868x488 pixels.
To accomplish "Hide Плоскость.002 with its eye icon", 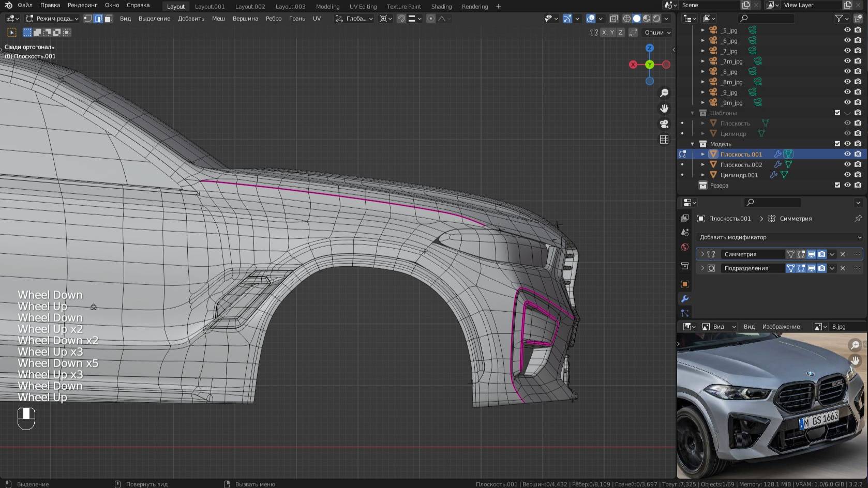I will pos(847,164).
